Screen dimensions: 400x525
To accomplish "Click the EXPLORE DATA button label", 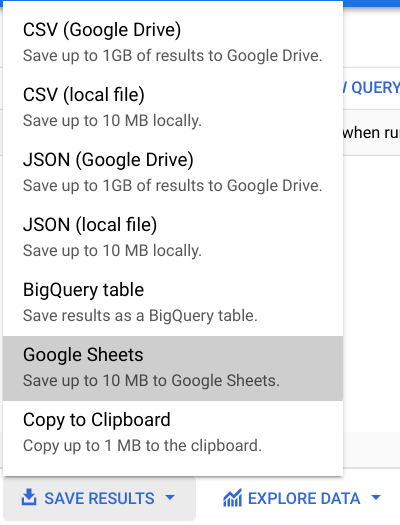I will (304, 498).
